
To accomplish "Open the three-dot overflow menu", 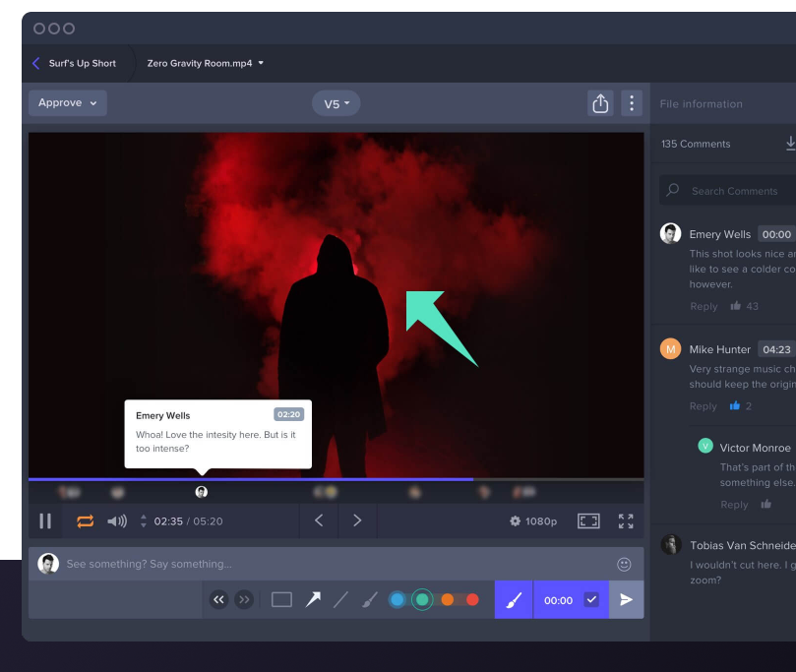I will 632,102.
